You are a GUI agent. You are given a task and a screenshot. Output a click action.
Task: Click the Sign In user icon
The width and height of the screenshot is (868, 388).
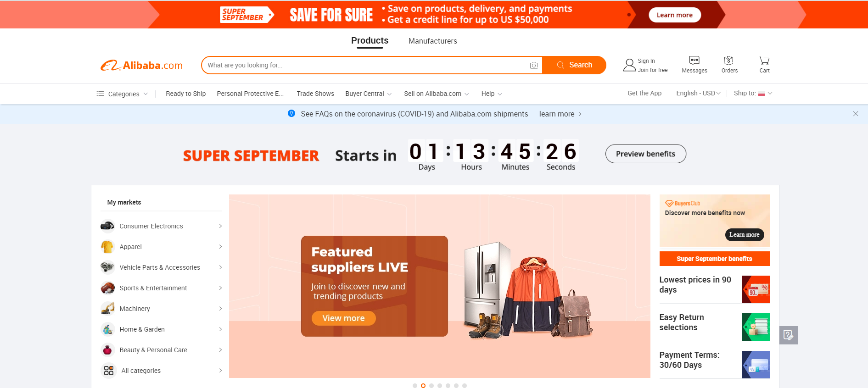629,65
